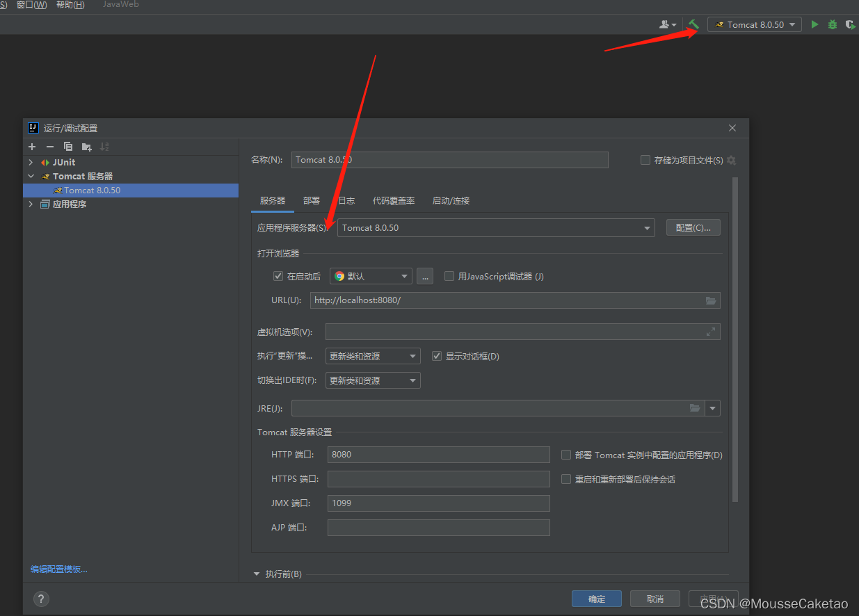
Task: Enable 用JavaScript调试器 checkbox
Action: 449,276
